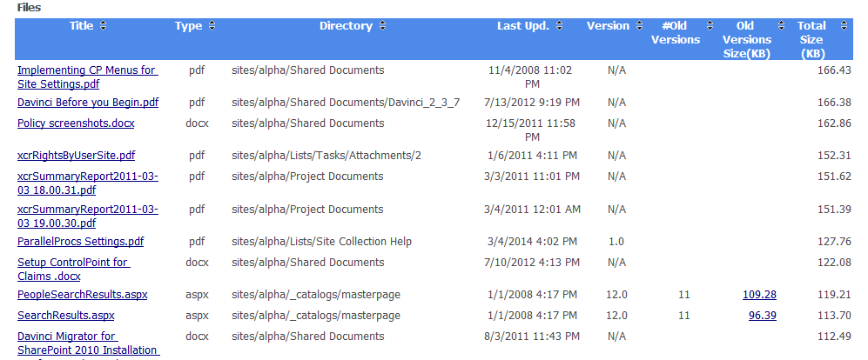Sort by Old Versions Size arrow icon
Viewport: 868px width, 360px height.
[782, 26]
